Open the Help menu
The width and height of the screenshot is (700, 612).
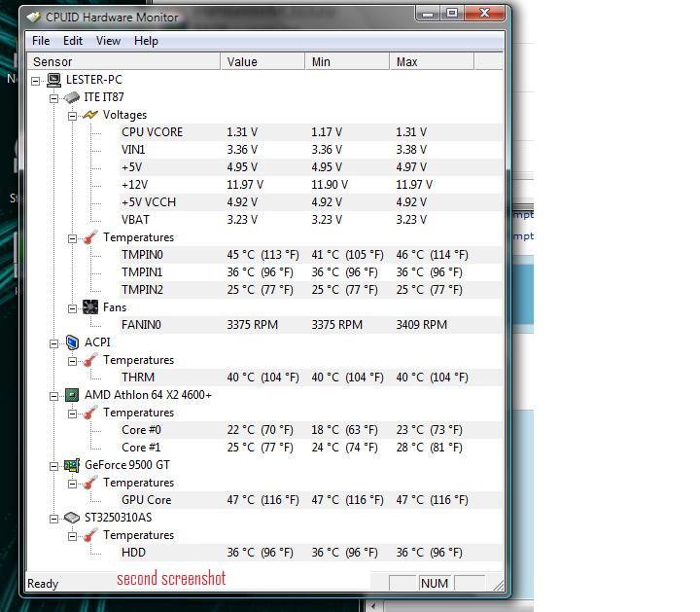[x=146, y=41]
